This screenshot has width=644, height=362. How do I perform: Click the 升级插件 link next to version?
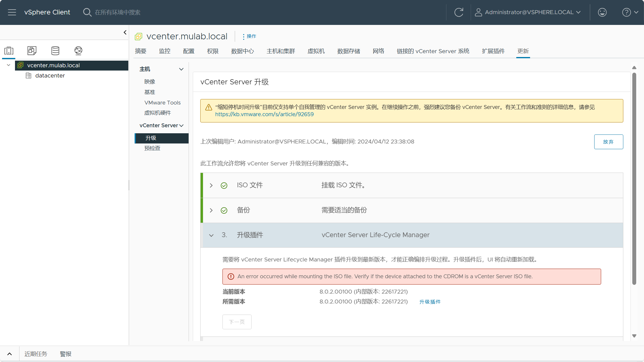pyautogui.click(x=430, y=302)
